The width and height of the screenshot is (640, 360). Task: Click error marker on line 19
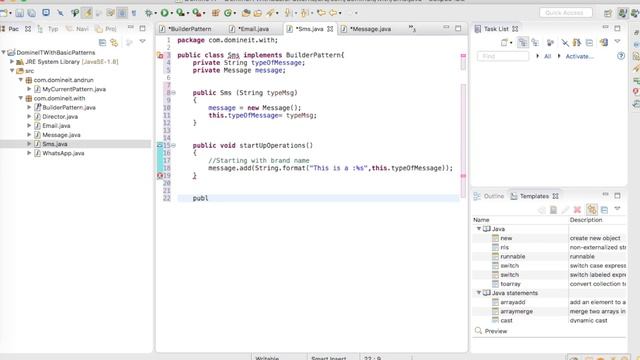160,176
